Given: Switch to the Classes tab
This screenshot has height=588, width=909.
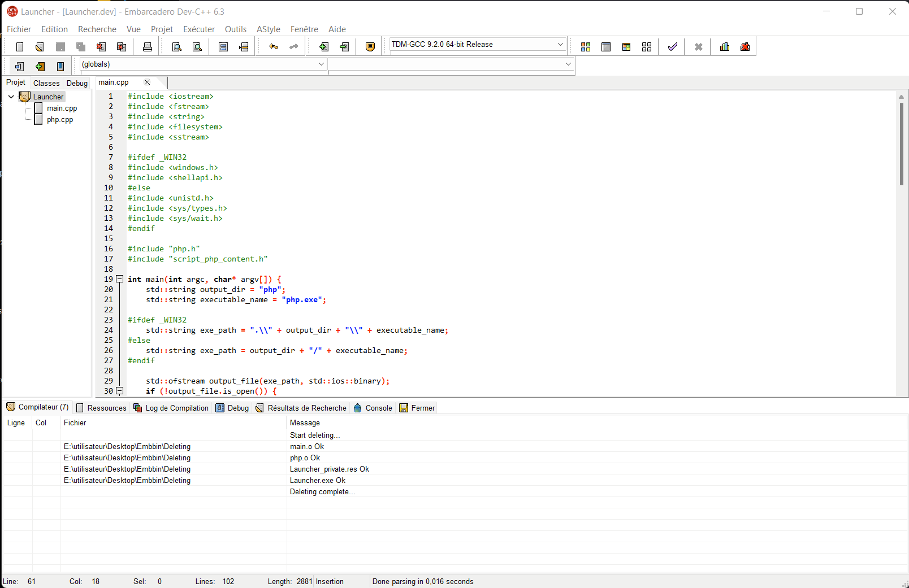Looking at the screenshot, I should (46, 83).
